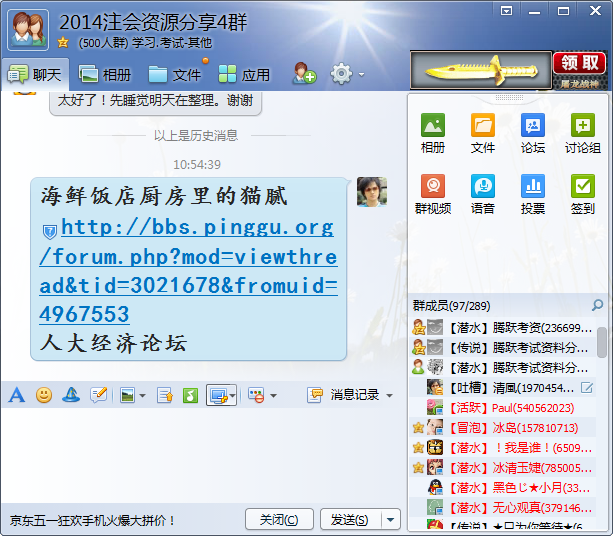Switch to the 聊天 chat tab
This screenshot has height=536, width=613.
(35, 74)
